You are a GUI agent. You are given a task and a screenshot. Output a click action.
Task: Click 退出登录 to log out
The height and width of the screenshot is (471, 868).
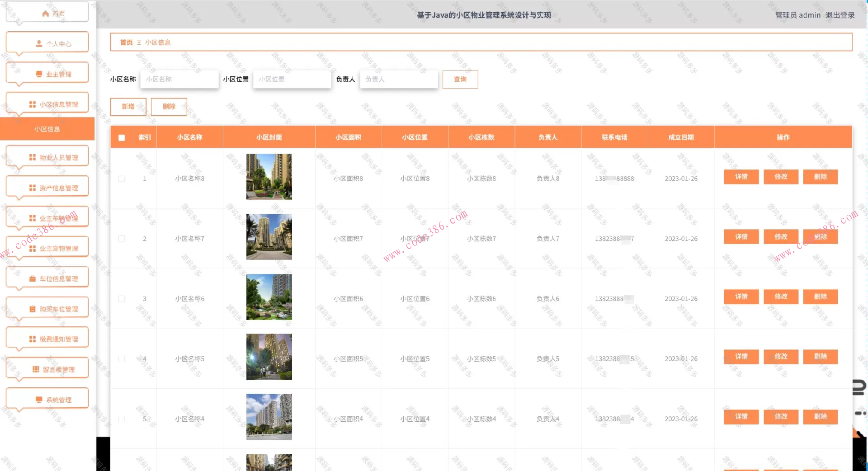point(840,15)
